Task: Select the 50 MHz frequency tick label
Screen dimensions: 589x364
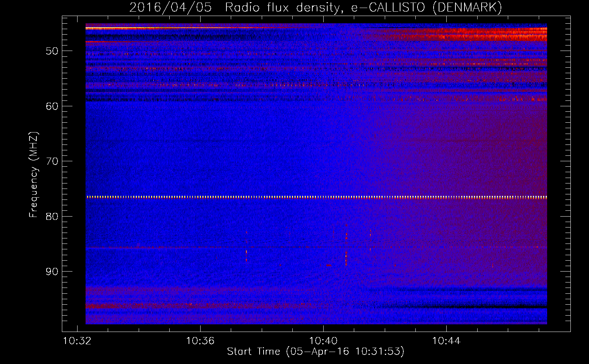Action: [x=52, y=51]
